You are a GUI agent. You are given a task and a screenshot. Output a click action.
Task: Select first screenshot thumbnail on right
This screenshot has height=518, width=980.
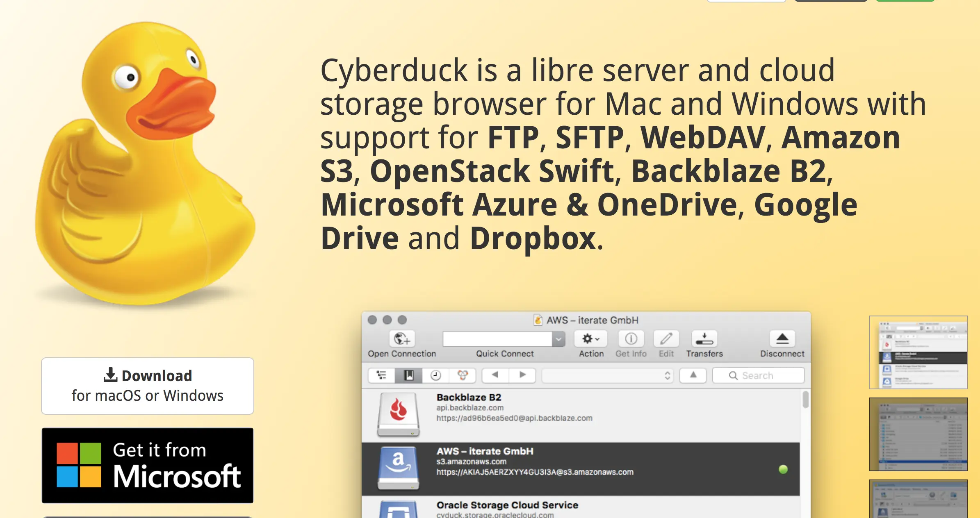(x=918, y=352)
